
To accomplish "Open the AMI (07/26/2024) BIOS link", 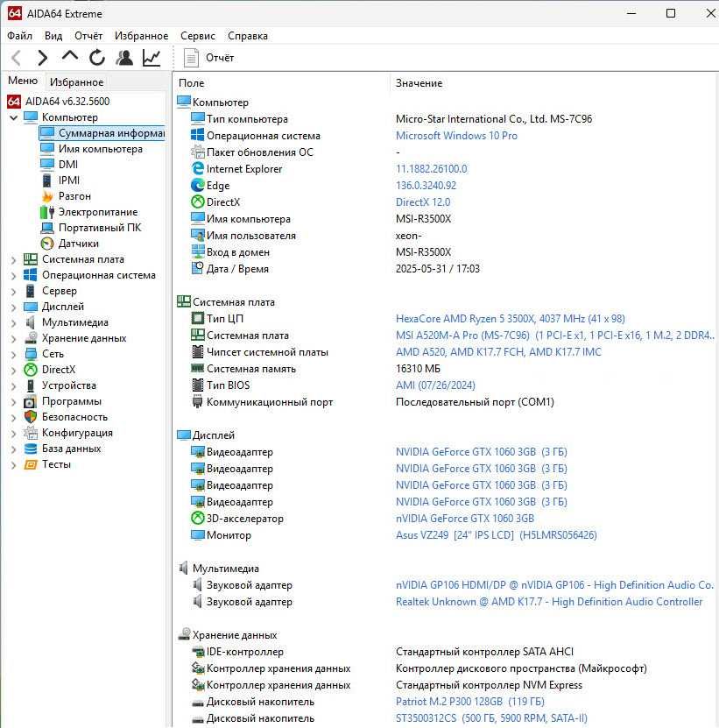I will pyautogui.click(x=435, y=385).
